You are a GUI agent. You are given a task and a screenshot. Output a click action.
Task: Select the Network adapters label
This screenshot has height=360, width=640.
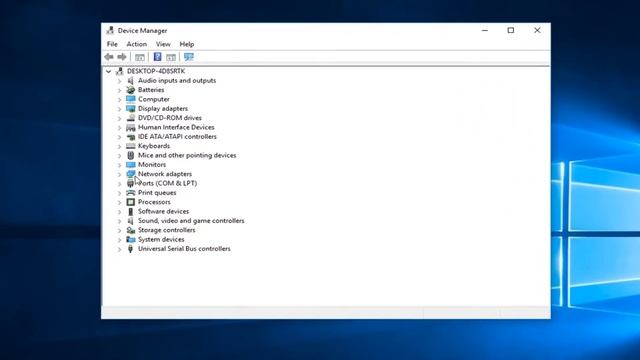coord(164,174)
